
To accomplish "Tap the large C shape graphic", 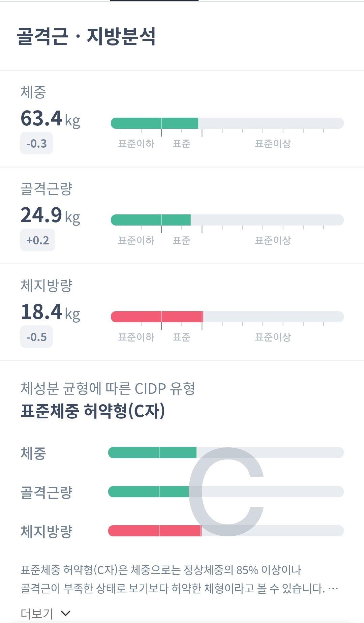I will (x=226, y=492).
